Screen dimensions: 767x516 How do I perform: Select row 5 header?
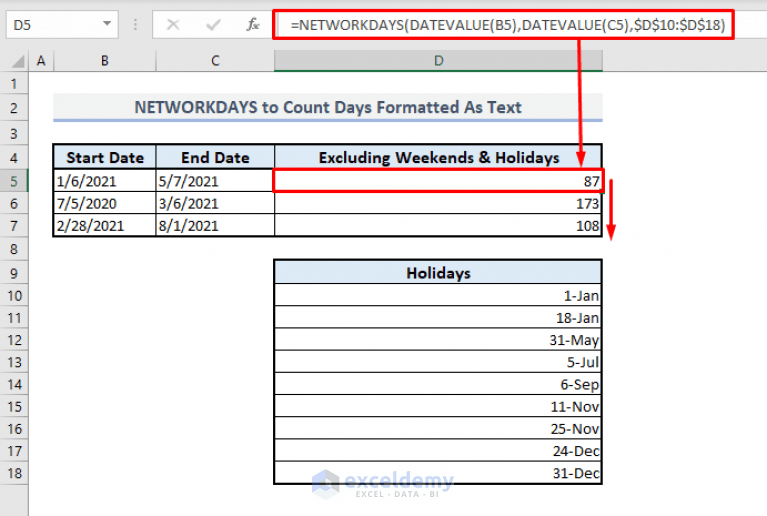click(x=14, y=181)
